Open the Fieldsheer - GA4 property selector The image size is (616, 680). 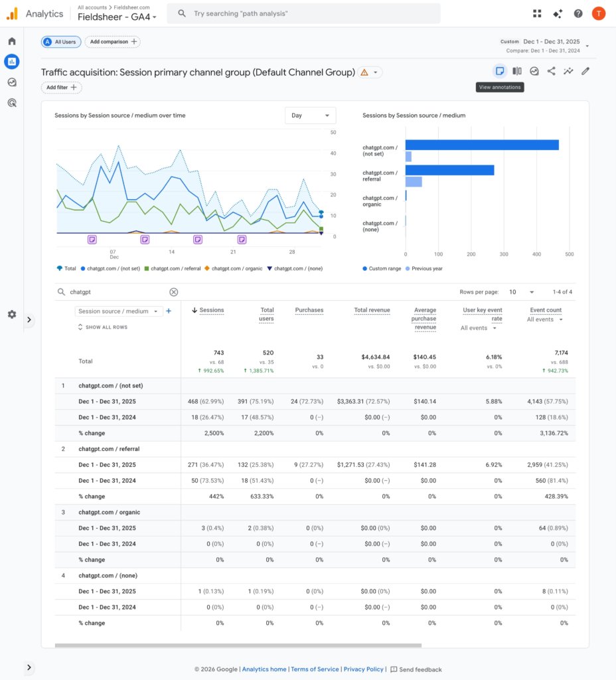tap(117, 17)
